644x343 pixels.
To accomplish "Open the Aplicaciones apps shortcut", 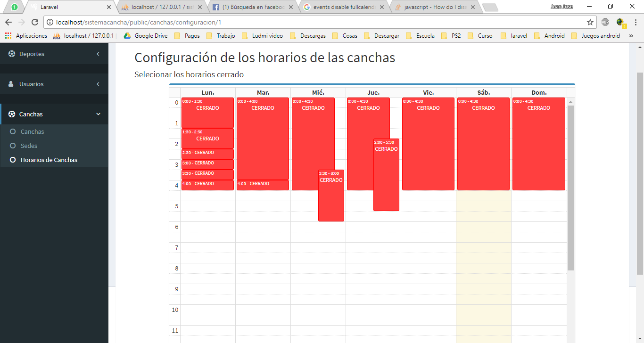I will [x=26, y=36].
